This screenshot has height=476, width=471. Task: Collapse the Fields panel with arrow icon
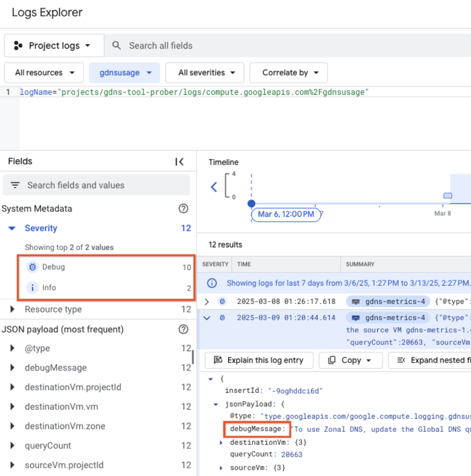[179, 162]
